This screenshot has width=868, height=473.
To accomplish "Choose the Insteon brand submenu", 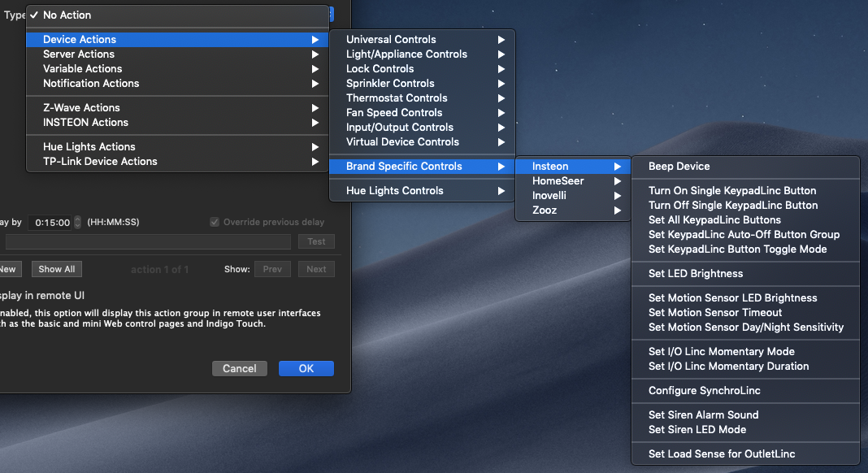I will click(x=573, y=166).
